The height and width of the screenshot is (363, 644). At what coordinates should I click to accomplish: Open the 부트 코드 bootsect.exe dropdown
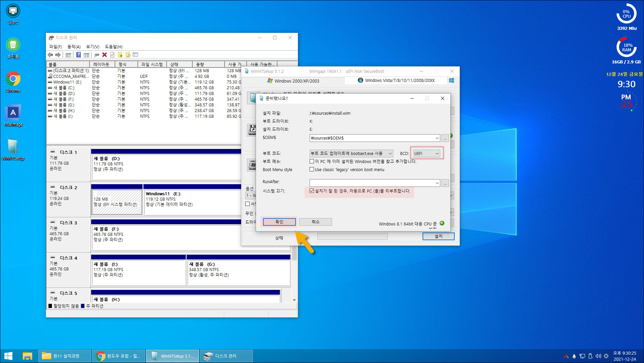(351, 153)
